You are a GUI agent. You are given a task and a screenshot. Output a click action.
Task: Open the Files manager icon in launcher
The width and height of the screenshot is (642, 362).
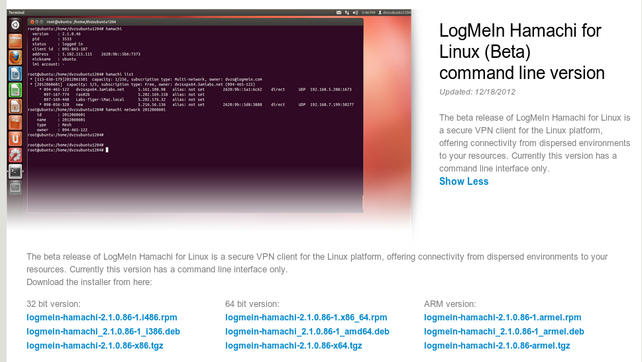pos(15,41)
